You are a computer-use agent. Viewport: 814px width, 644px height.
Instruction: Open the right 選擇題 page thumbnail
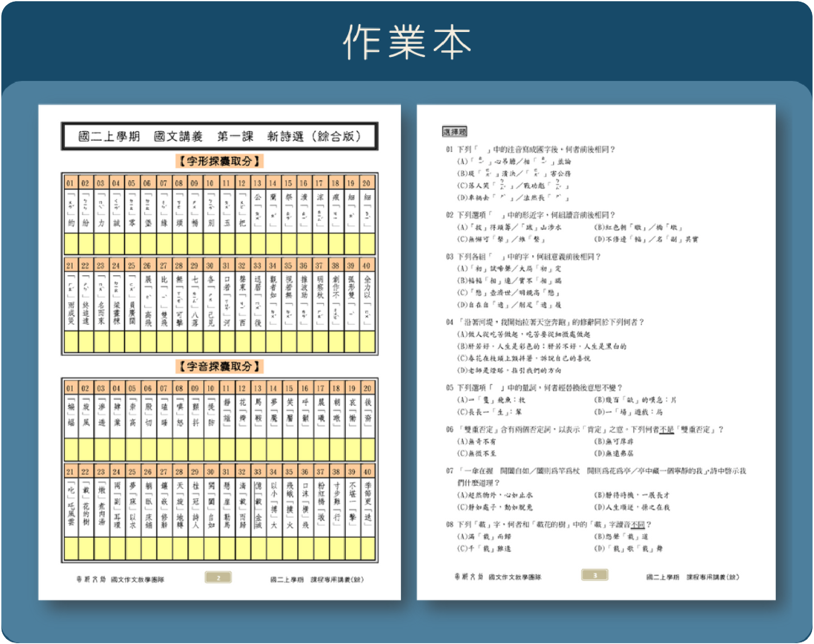596,352
